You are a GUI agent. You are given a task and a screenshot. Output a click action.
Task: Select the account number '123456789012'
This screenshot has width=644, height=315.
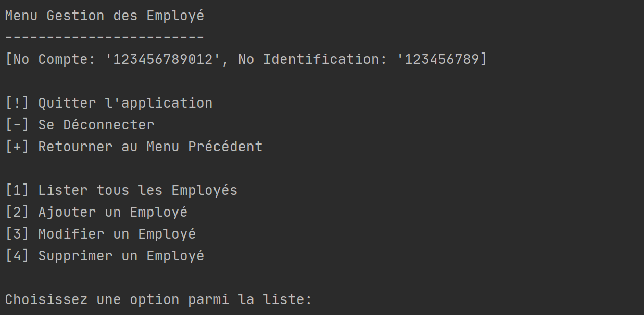(163, 59)
